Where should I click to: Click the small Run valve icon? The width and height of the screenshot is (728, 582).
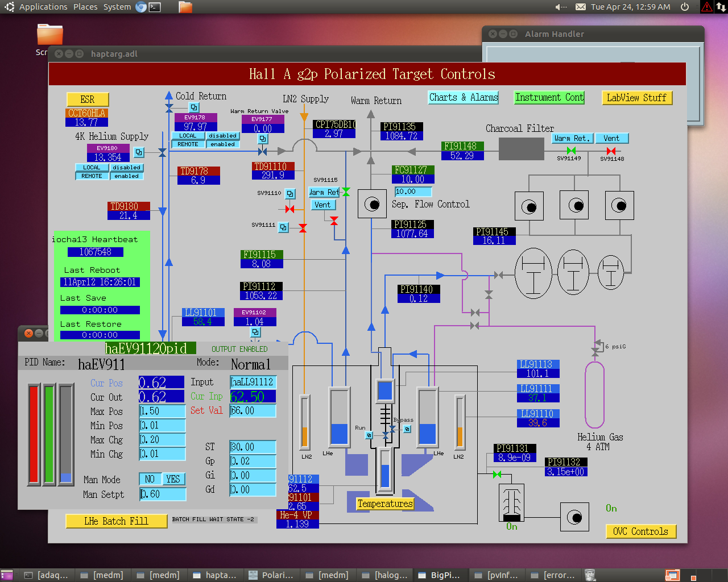(369, 435)
